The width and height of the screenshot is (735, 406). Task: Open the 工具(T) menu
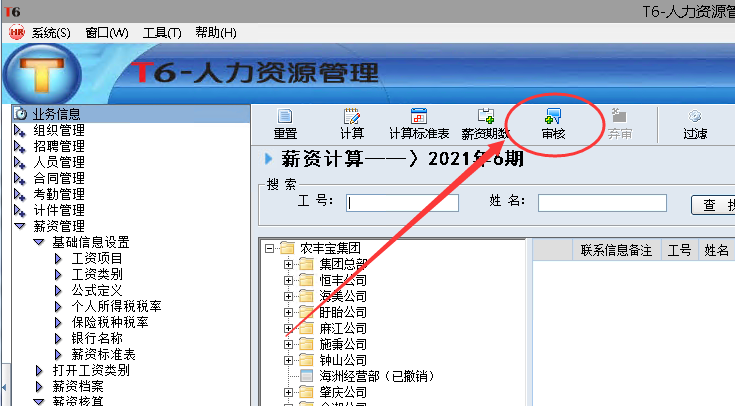(162, 33)
